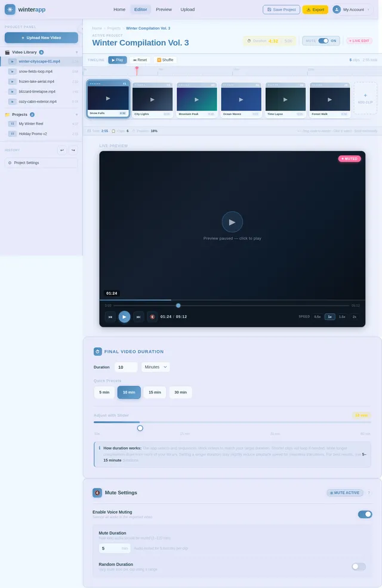This screenshot has width=382, height=588.
Task: Set playback speed to 2x
Action: pos(355,317)
